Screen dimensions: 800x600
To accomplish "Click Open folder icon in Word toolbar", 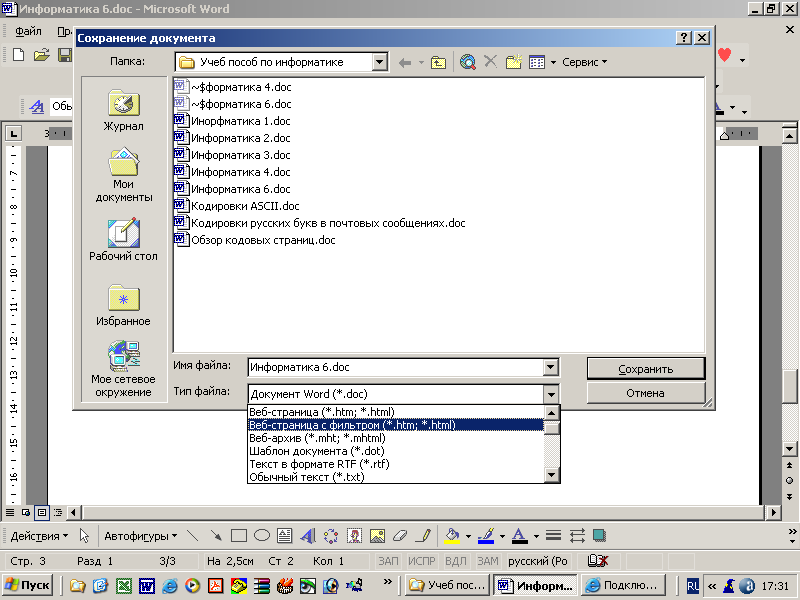I will pos(41,55).
